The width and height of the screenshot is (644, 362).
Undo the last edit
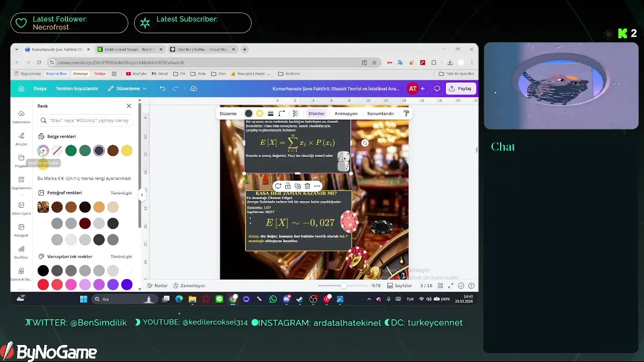click(163, 88)
